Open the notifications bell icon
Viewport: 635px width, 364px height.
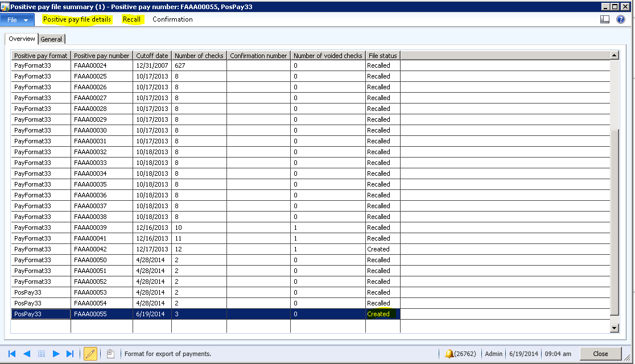[450, 354]
